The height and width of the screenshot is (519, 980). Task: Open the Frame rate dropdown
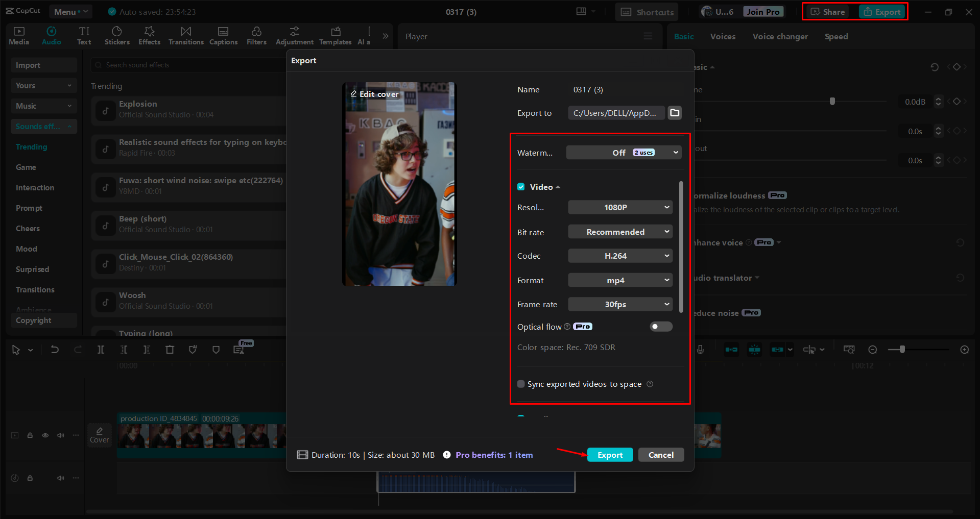tap(620, 304)
